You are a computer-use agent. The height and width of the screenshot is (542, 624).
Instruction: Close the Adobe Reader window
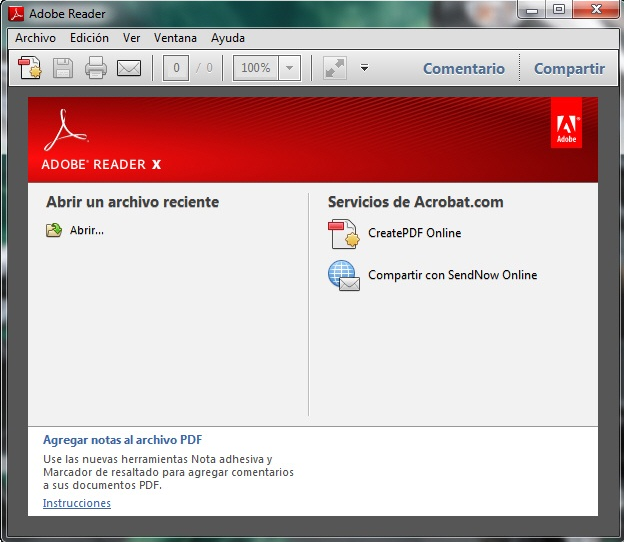(596, 10)
